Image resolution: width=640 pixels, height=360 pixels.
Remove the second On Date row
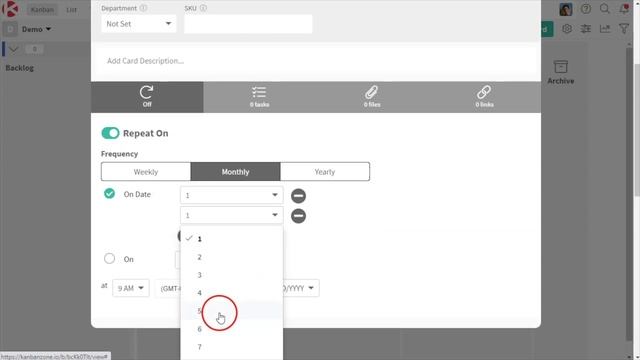coord(298,216)
